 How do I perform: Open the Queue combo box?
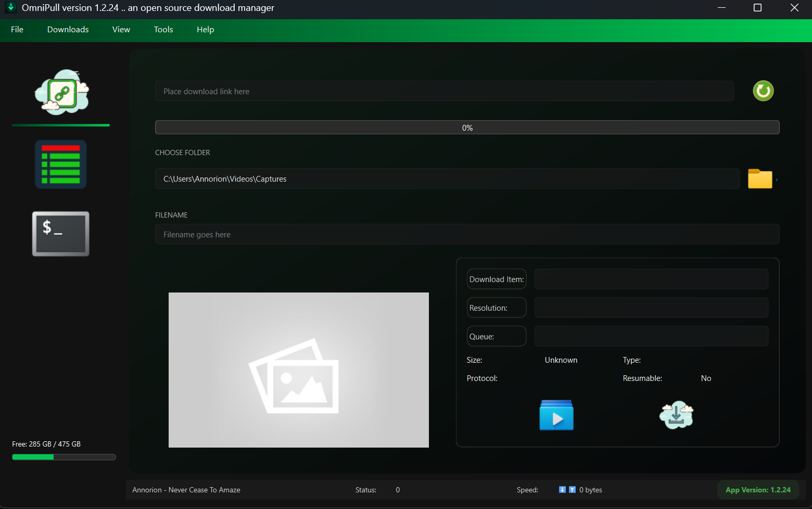pos(651,336)
